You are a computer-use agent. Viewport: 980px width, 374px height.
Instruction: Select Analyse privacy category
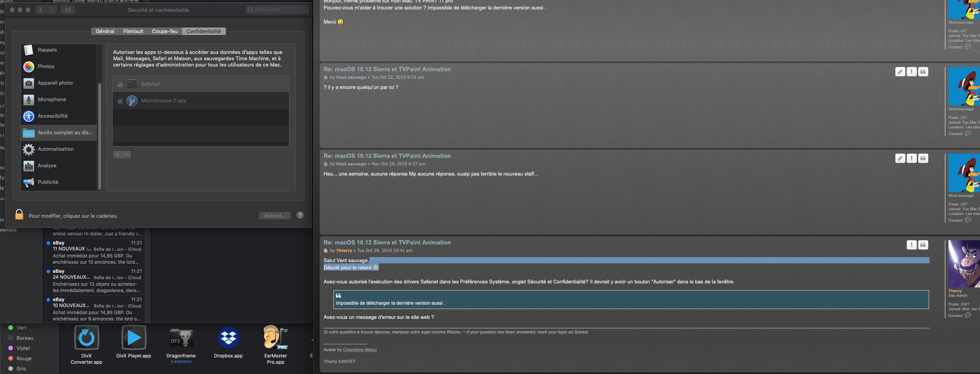coord(59,166)
